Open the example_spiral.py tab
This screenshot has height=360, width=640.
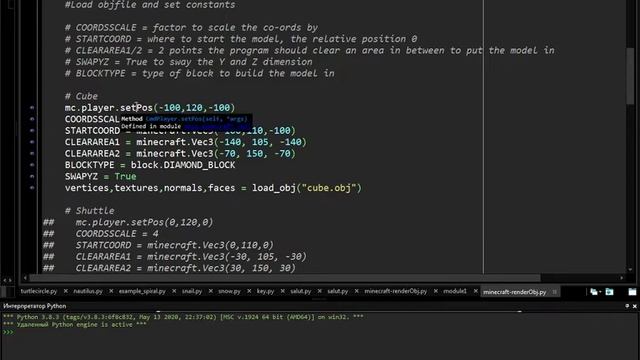(142, 291)
